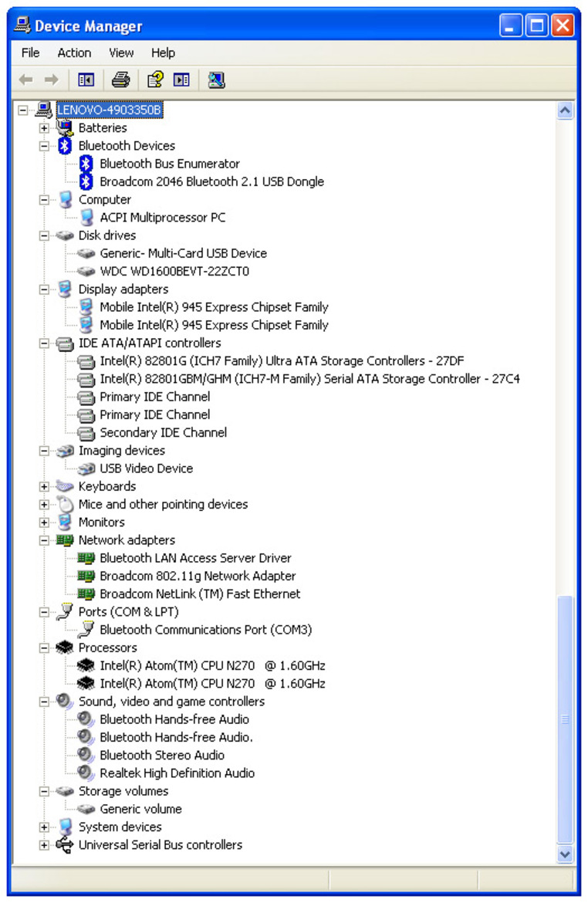Click the scrollbar down arrow
Viewport: 588px width, 903px height.
click(565, 854)
